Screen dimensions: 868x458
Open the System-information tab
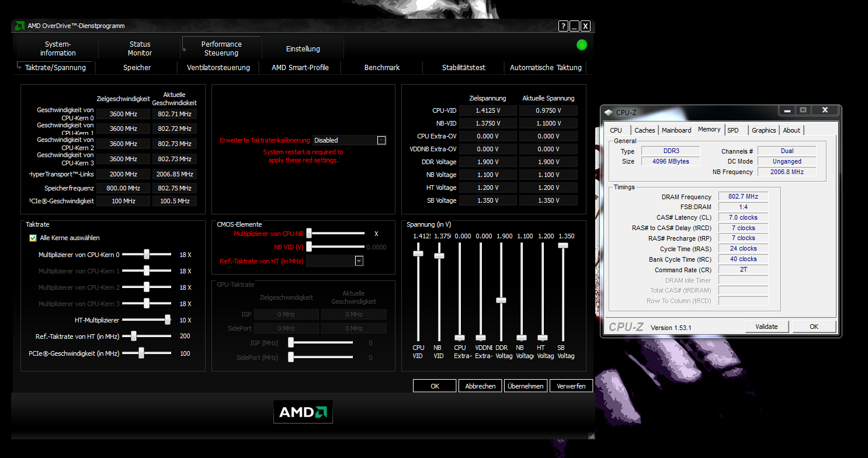pos(58,48)
